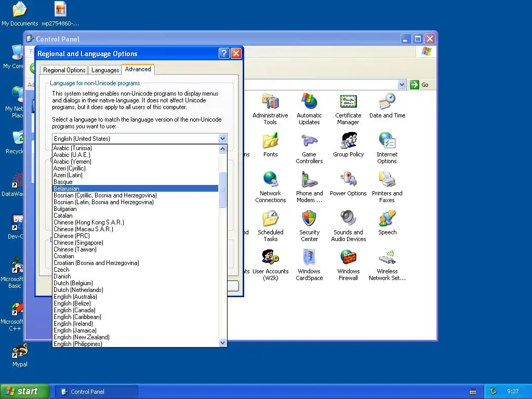Open the address bar dropdown arrow

pos(402,85)
